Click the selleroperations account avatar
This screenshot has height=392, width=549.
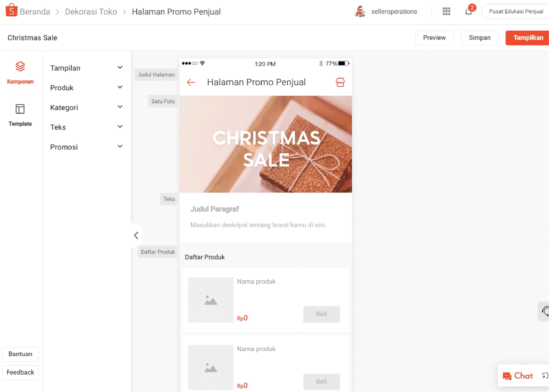(x=360, y=11)
